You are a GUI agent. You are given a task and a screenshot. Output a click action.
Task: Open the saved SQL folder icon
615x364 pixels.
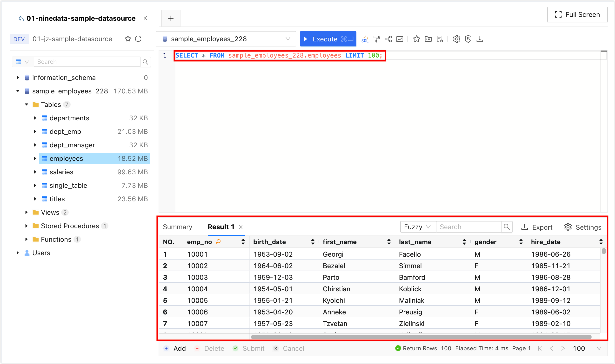point(428,39)
